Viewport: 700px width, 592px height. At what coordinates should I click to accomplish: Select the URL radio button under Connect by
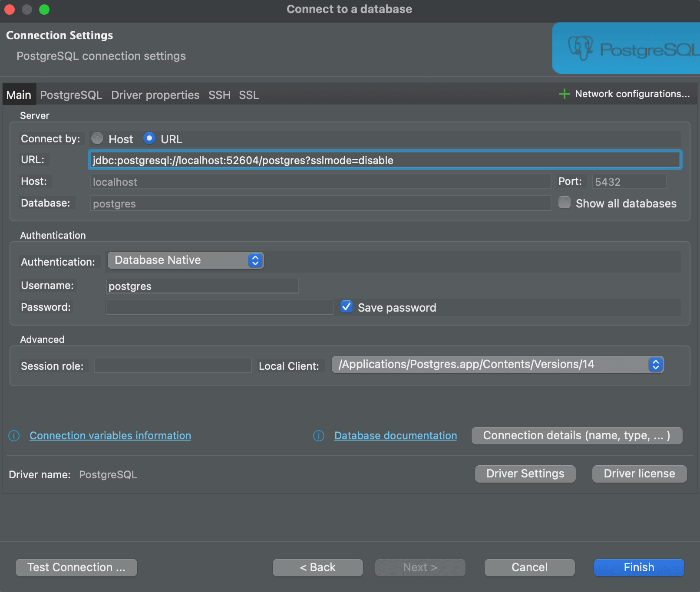[x=149, y=138]
